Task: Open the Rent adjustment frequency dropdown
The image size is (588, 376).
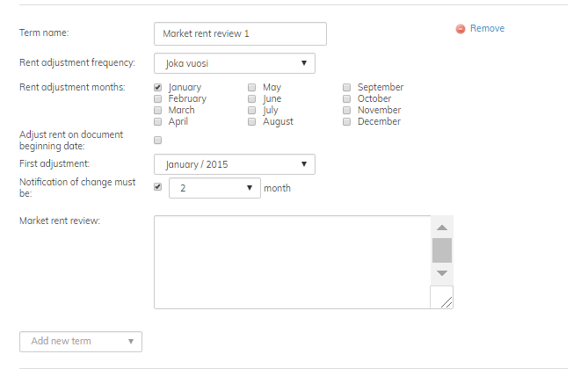Action: [x=234, y=63]
